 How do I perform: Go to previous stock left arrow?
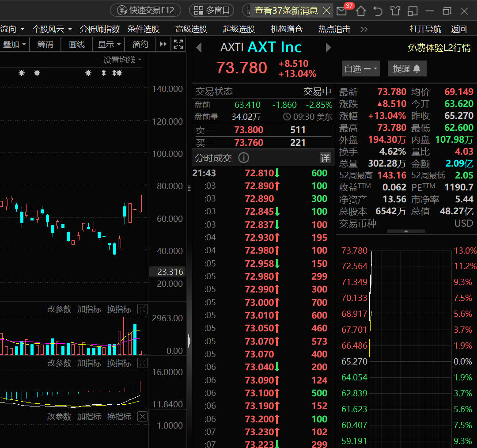[x=199, y=47]
